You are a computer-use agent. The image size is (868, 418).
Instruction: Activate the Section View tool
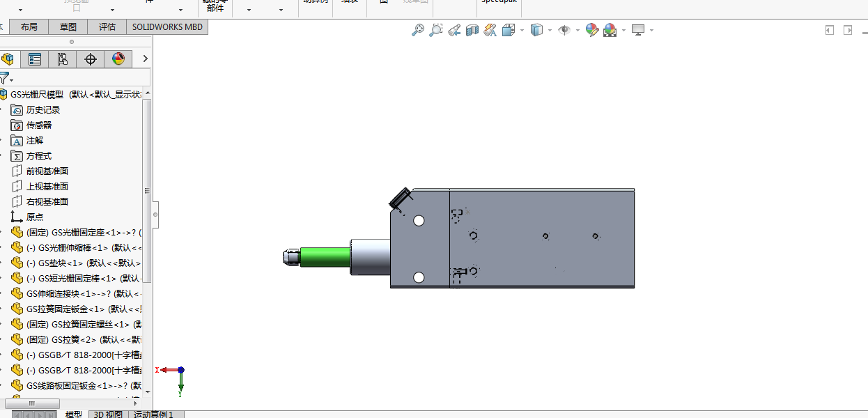472,30
